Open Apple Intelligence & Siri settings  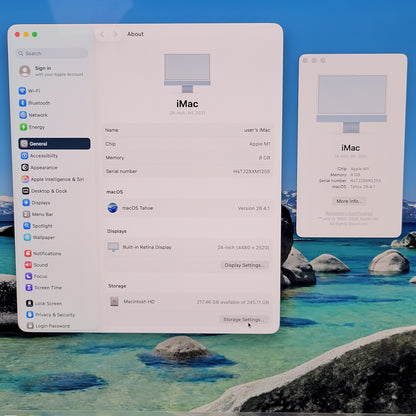click(53, 179)
